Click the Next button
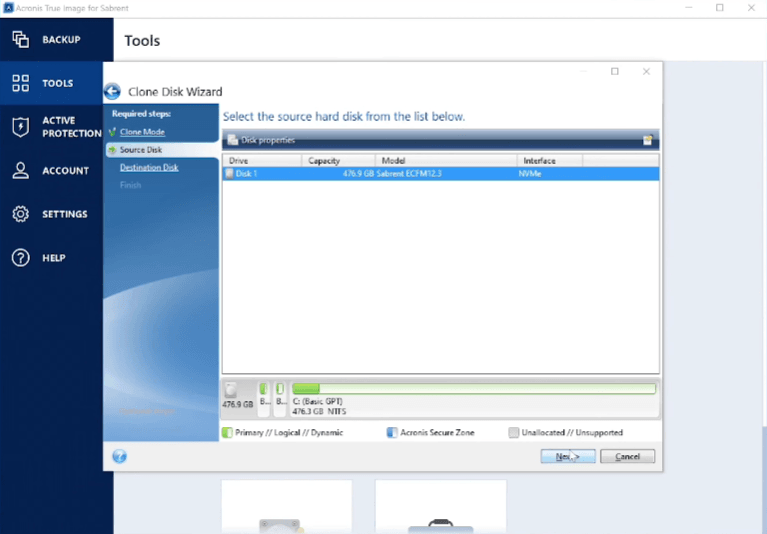The height and width of the screenshot is (534, 767). tap(568, 456)
